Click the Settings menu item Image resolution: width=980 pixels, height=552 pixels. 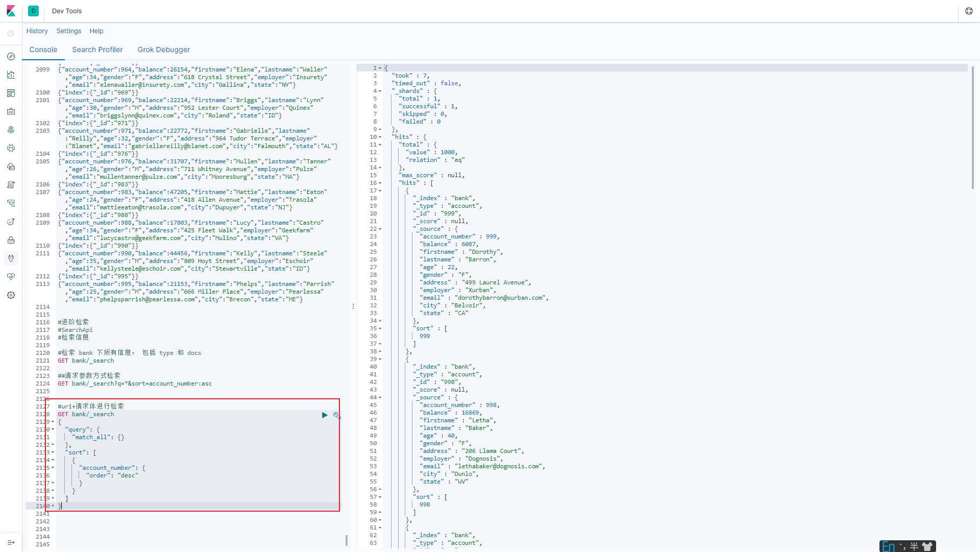click(x=67, y=31)
